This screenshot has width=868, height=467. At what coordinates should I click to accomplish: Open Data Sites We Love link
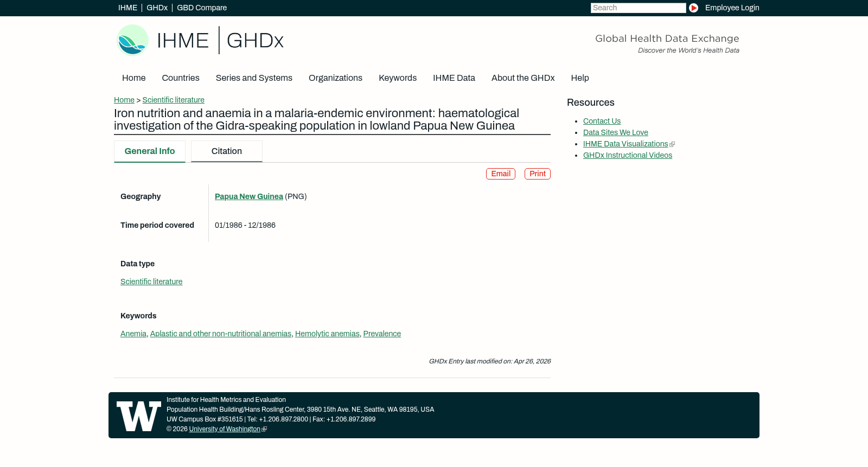tap(616, 132)
